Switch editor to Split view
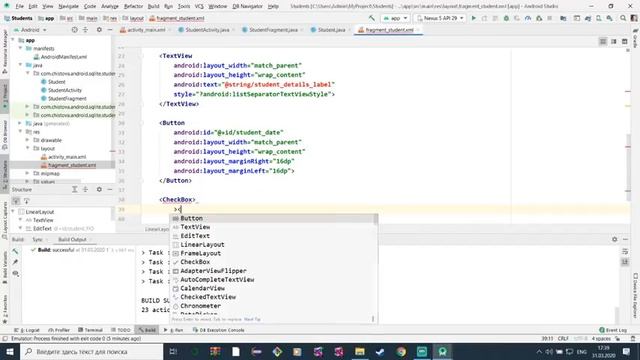Screen dimensions: 640x360 click(x=613, y=42)
